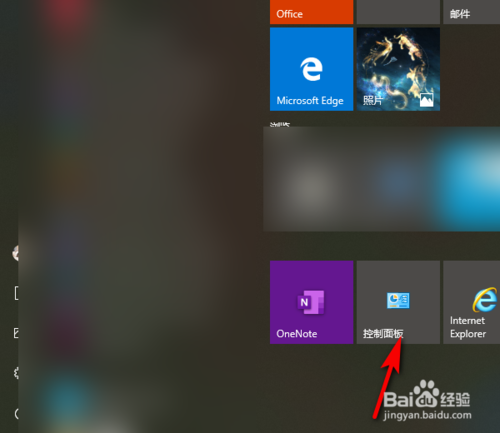Image resolution: width=500 pixels, height=433 pixels.
Task: Click the Settings gear in Start sidebar
Action: click(16, 373)
